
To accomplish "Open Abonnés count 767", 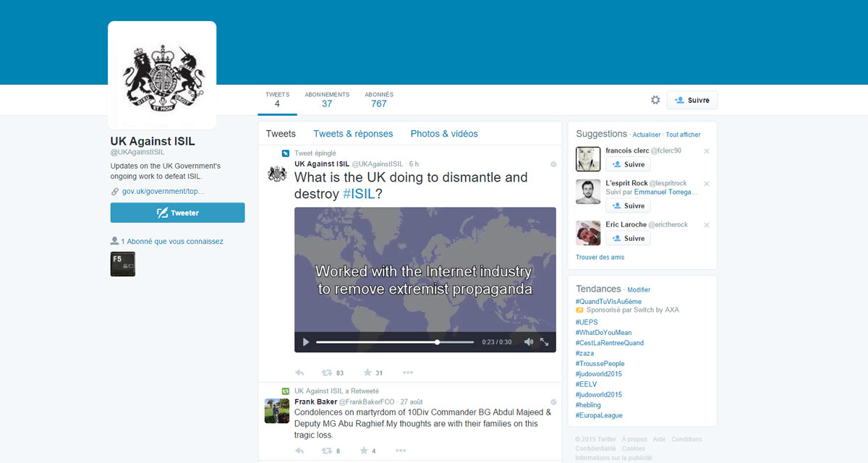I will coord(379,100).
